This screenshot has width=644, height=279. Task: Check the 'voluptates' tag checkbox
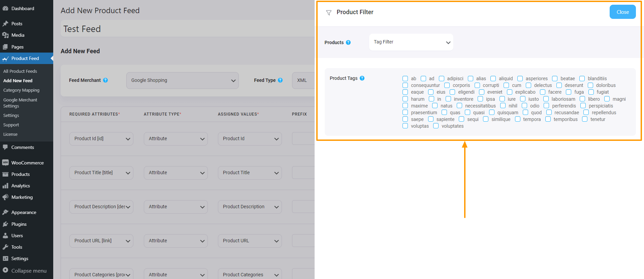[436, 126]
